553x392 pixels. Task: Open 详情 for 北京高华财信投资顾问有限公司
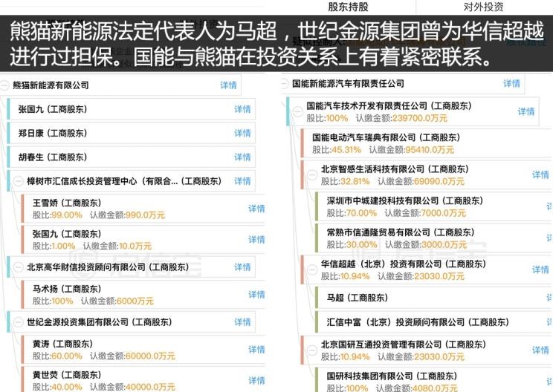point(242,267)
